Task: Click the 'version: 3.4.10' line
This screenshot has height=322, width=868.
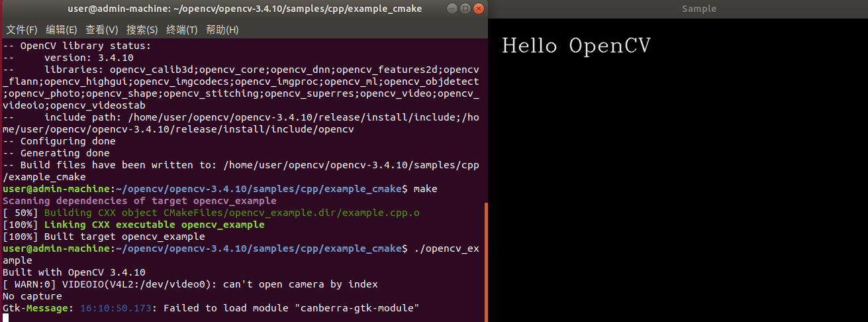Action: pos(68,58)
